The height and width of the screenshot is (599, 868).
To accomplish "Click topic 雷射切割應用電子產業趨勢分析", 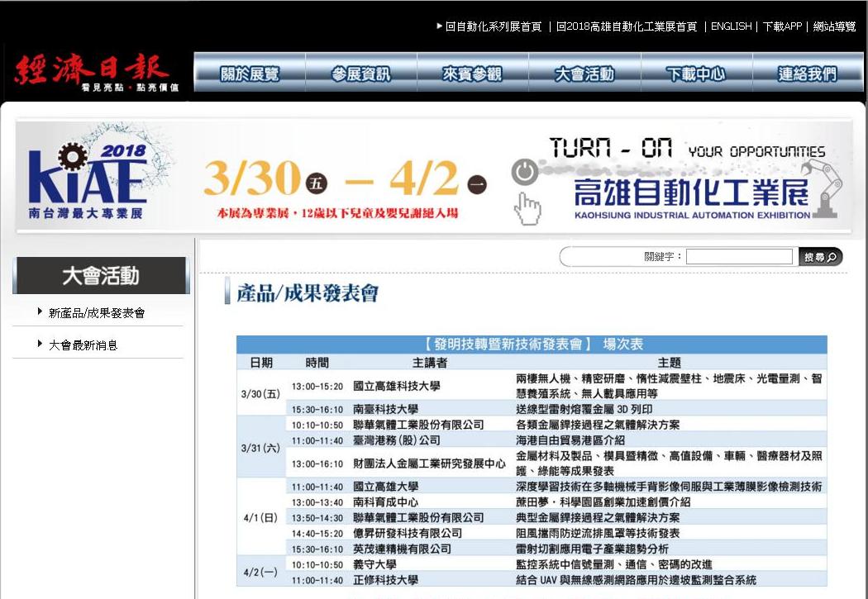I will [592, 549].
